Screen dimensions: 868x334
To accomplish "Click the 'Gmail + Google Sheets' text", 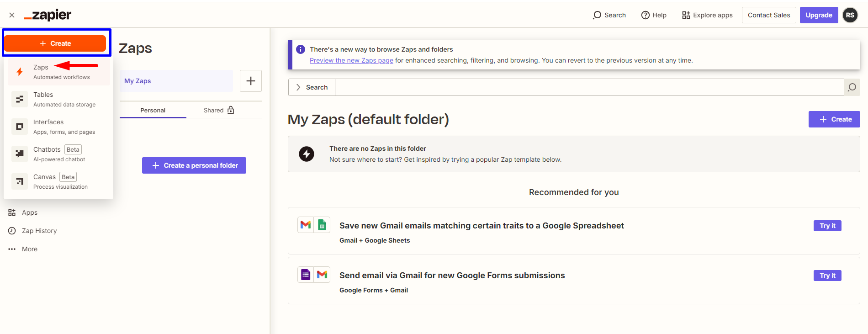I will pos(375,240).
